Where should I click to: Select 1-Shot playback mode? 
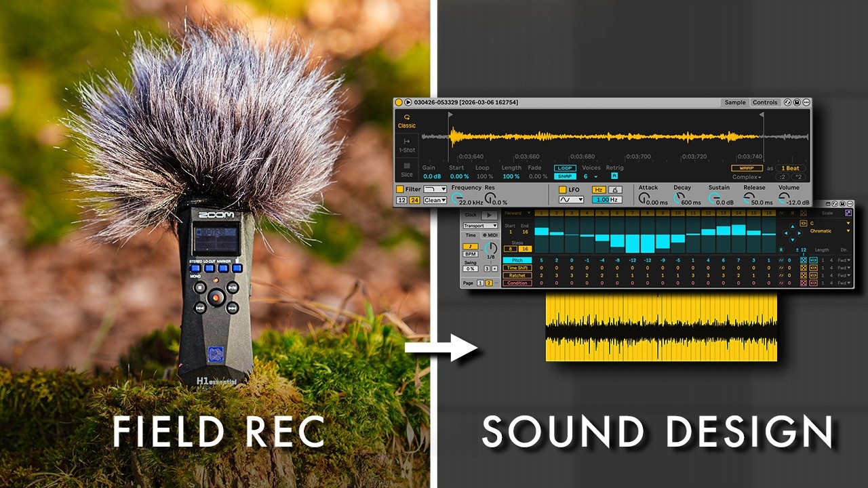407,145
